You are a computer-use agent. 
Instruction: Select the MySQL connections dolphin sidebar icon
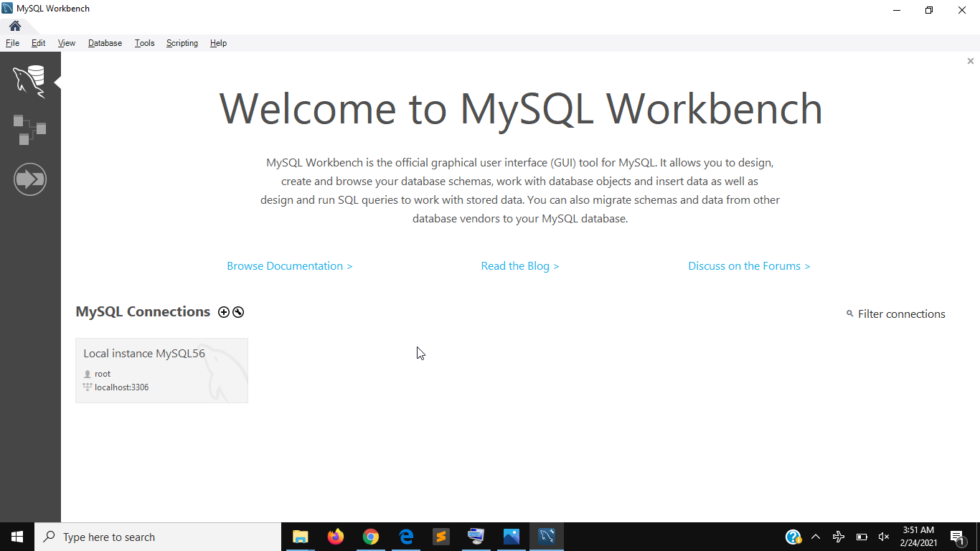click(x=29, y=80)
